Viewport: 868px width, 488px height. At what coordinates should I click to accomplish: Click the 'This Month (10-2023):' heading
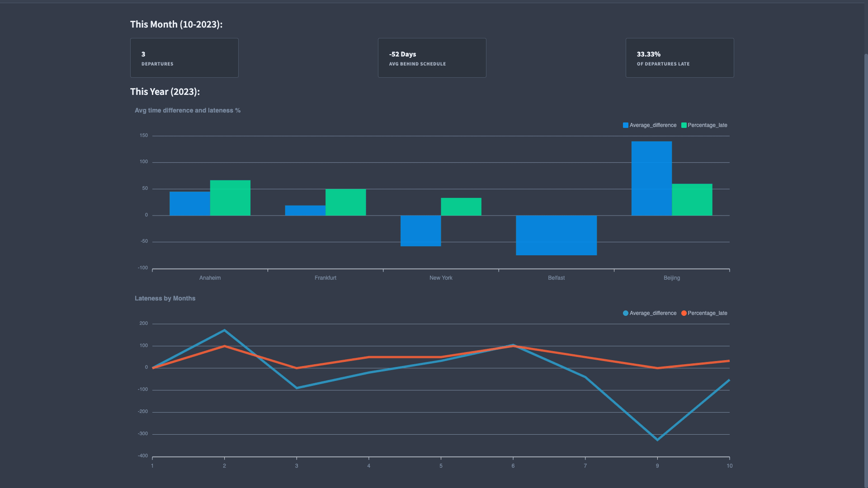176,24
